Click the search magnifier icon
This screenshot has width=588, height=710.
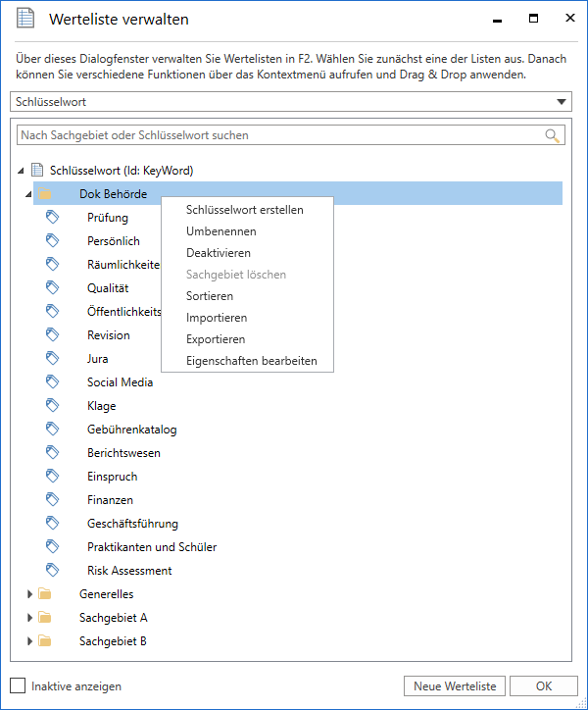(x=554, y=135)
